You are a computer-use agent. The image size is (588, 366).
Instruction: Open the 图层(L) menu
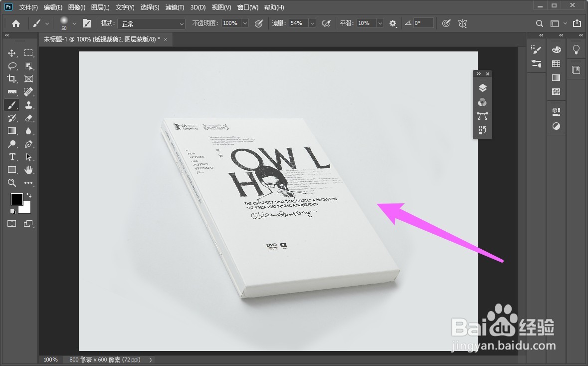(100, 7)
